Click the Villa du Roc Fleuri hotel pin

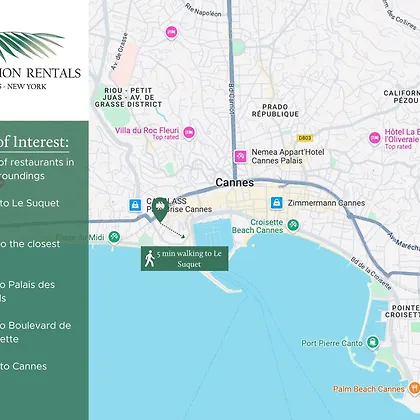[x=189, y=133]
